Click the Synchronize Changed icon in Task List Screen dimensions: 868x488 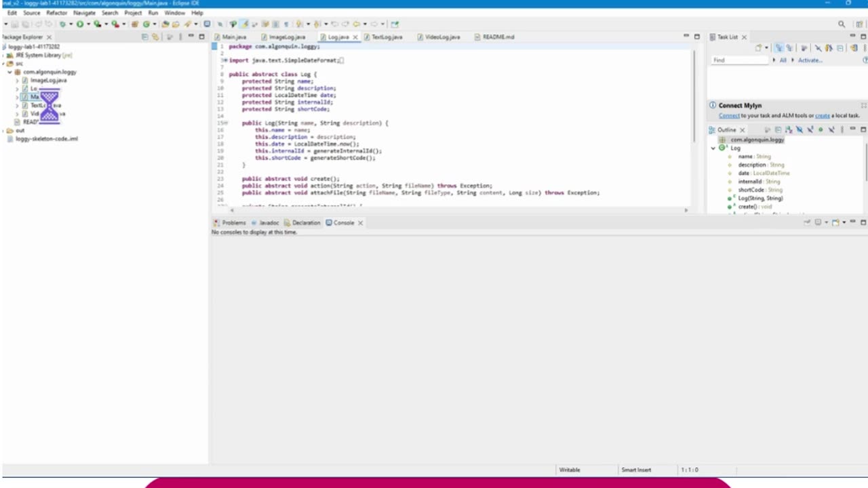(853, 48)
